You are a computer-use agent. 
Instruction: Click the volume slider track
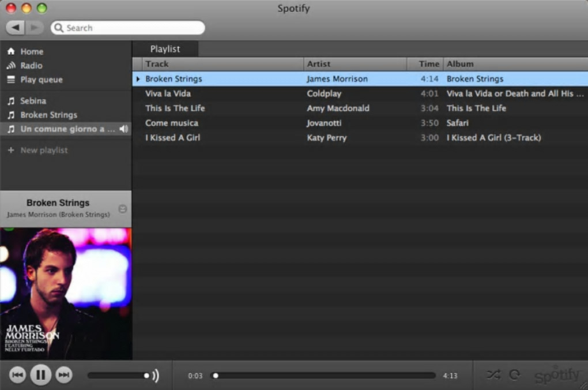click(x=119, y=376)
